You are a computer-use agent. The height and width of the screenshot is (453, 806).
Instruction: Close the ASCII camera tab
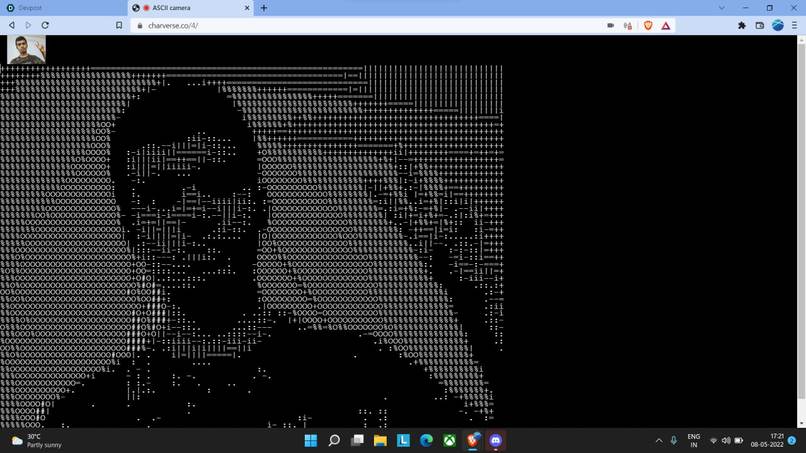pyautogui.click(x=247, y=8)
